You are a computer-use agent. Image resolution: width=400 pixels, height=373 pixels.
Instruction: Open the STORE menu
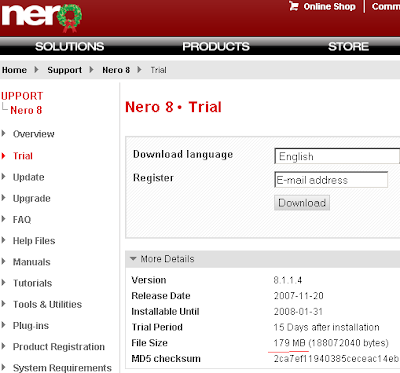[348, 46]
